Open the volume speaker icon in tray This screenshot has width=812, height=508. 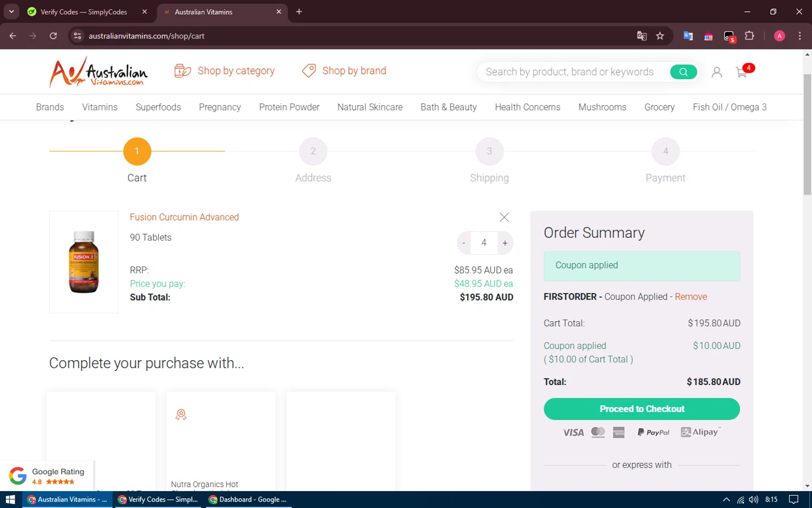coord(754,499)
